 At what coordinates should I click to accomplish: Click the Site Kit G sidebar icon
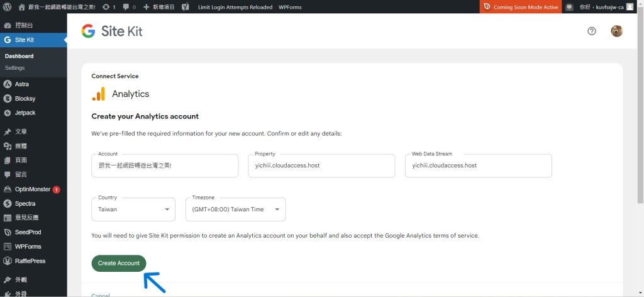point(7,40)
